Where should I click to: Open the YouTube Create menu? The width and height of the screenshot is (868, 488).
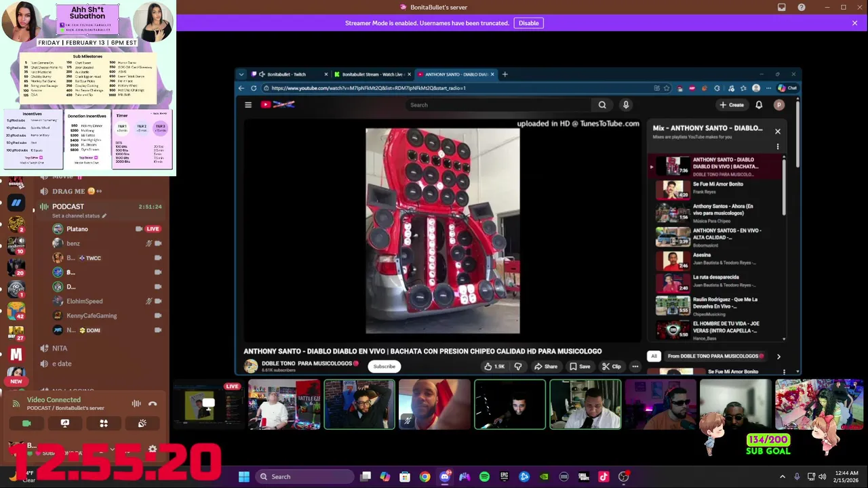pos(732,105)
